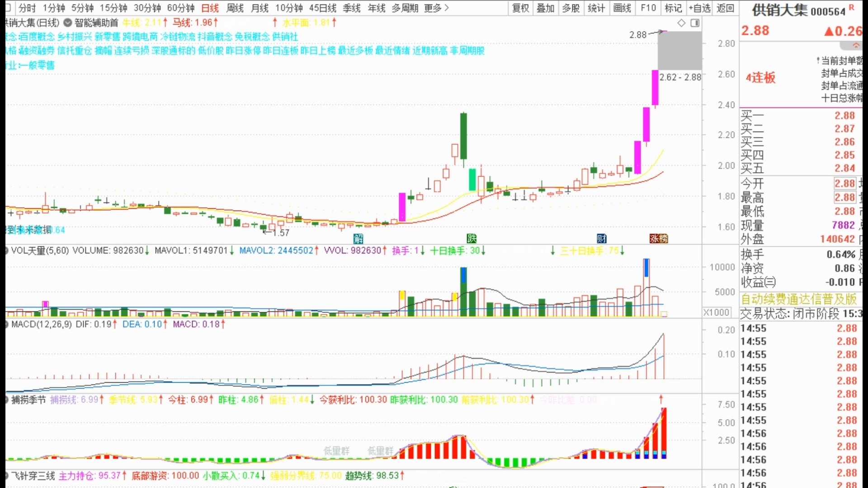
Task: Select the 日线 daily period
Action: point(210,8)
